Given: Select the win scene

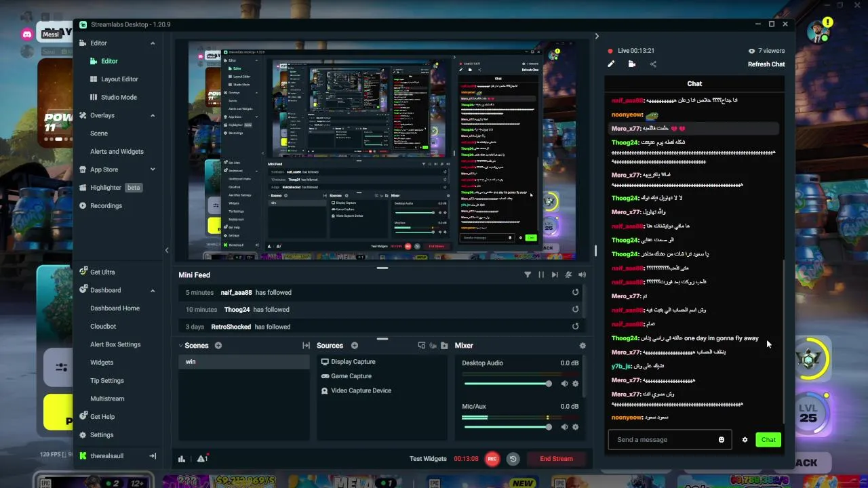Looking at the screenshot, I should coord(244,362).
